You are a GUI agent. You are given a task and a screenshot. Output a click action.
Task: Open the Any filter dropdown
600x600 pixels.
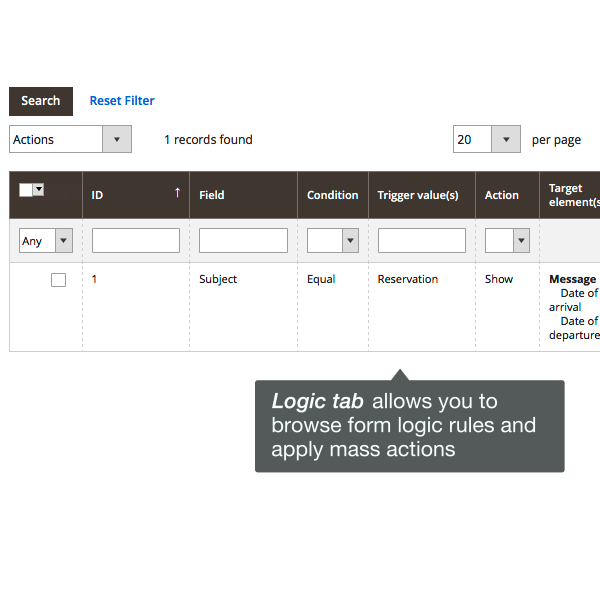46,241
